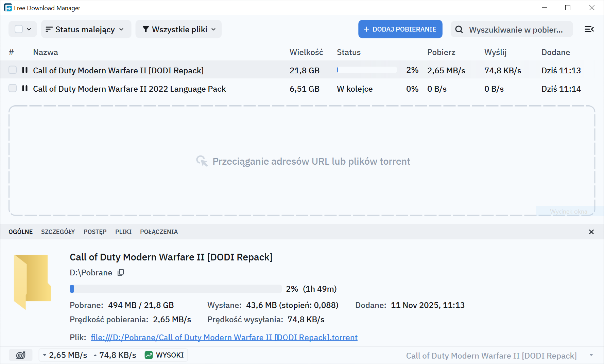The image size is (604, 364).
Task: Open the yellow download folder icon
Action: (x=32, y=281)
